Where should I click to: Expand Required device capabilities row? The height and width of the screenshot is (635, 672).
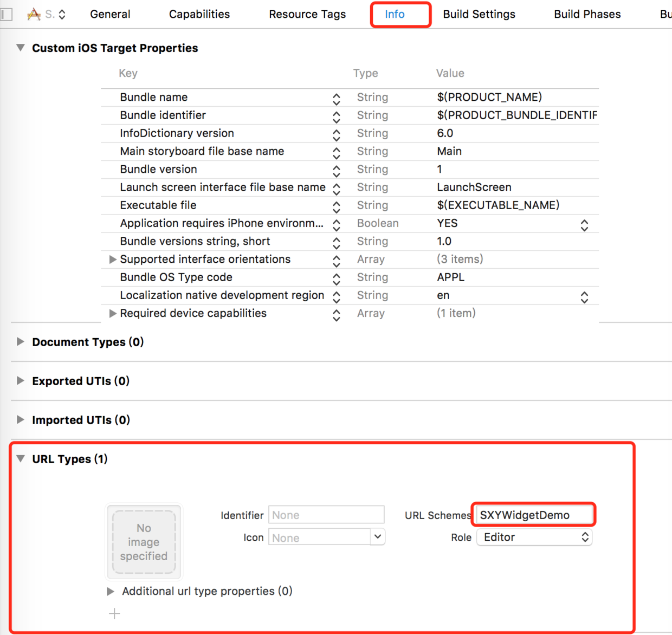coord(113,313)
